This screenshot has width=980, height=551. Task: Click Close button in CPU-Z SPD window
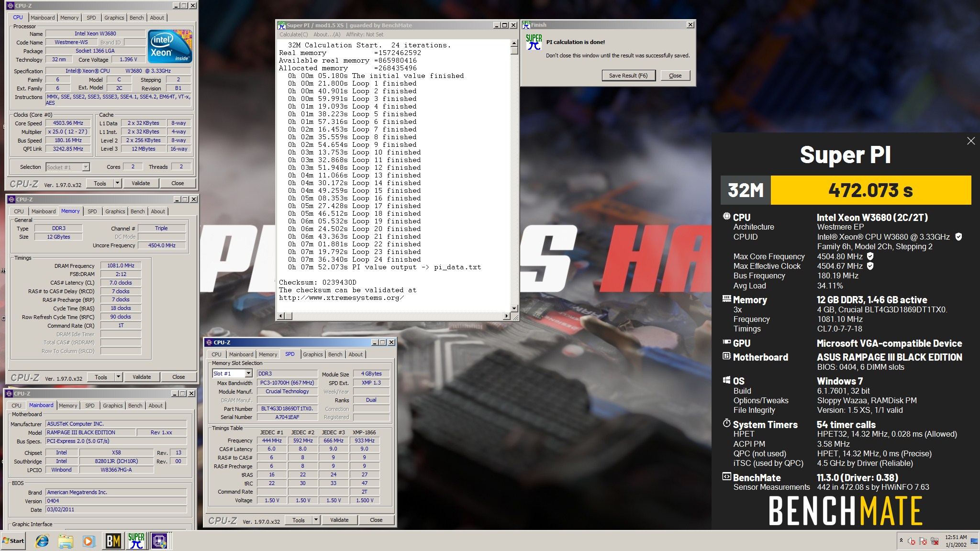(x=376, y=520)
